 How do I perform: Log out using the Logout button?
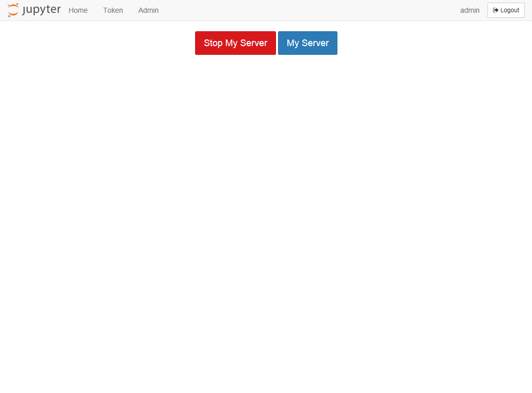pyautogui.click(x=506, y=10)
